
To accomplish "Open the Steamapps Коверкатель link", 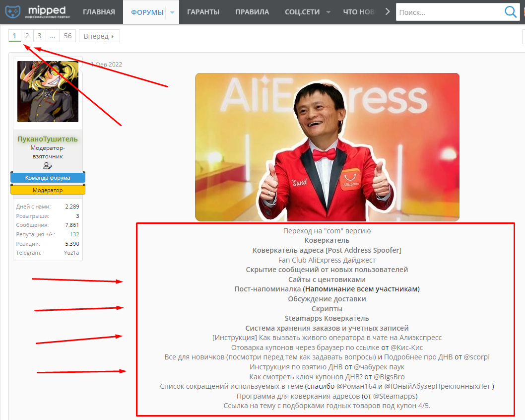I will click(327, 318).
